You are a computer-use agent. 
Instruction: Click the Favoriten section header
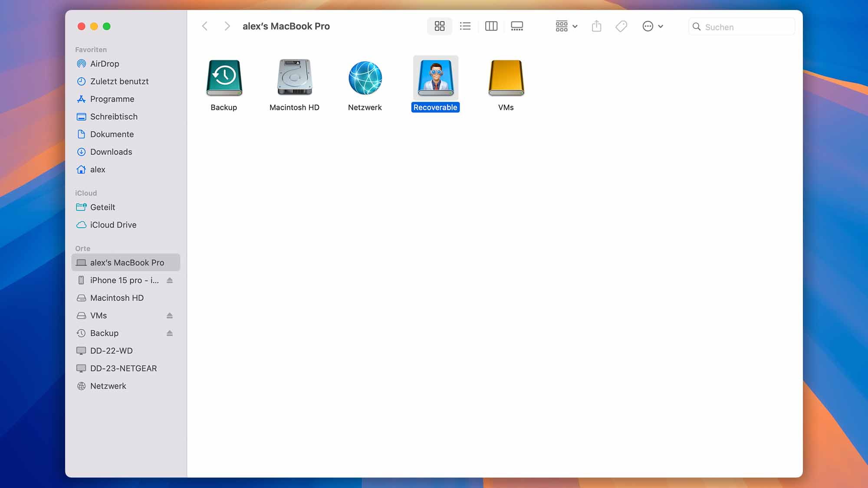coord(91,49)
